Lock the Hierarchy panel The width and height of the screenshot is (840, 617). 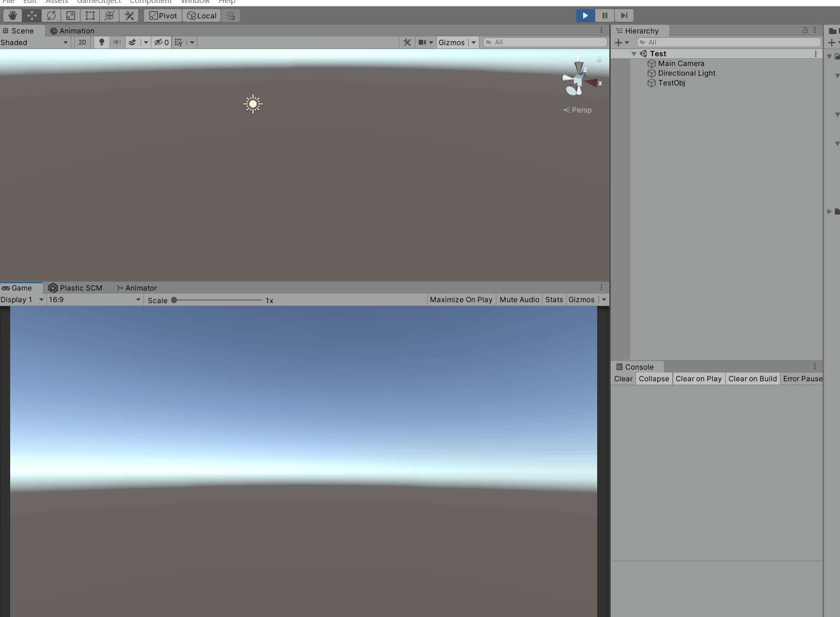805,30
